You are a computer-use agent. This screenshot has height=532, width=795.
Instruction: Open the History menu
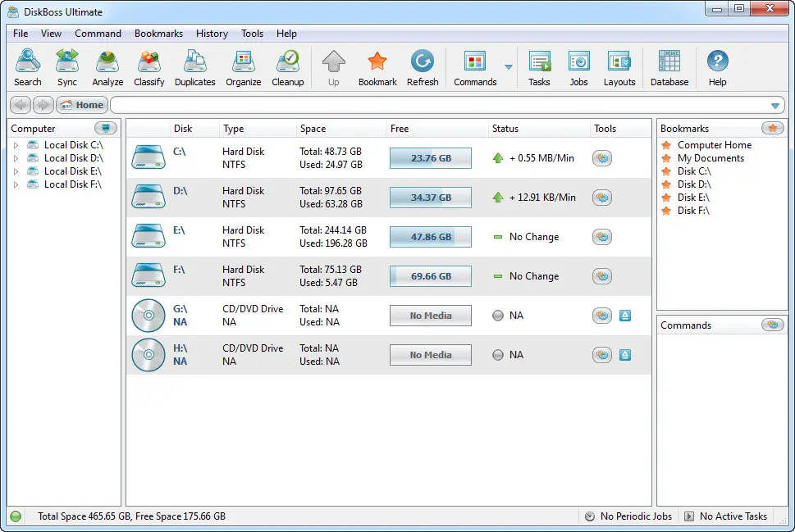coord(212,34)
